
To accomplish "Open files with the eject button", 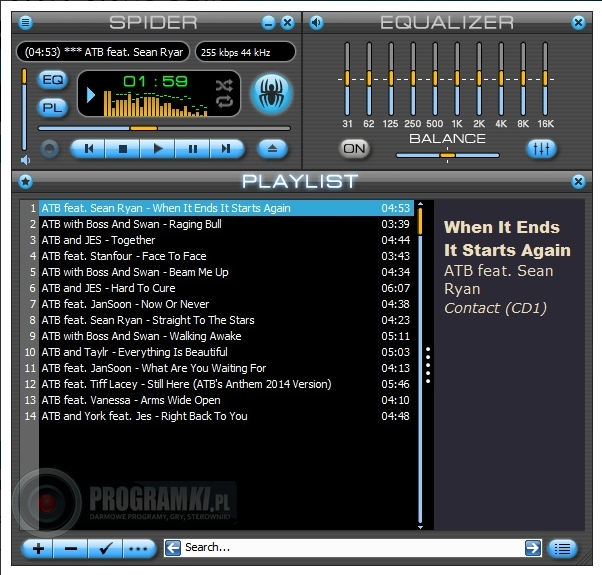I will [x=272, y=149].
